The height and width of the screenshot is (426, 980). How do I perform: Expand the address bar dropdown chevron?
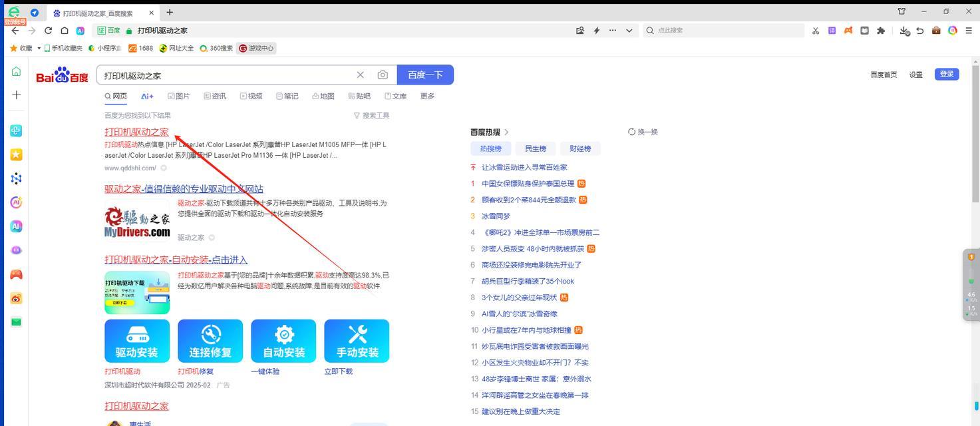pos(629,31)
